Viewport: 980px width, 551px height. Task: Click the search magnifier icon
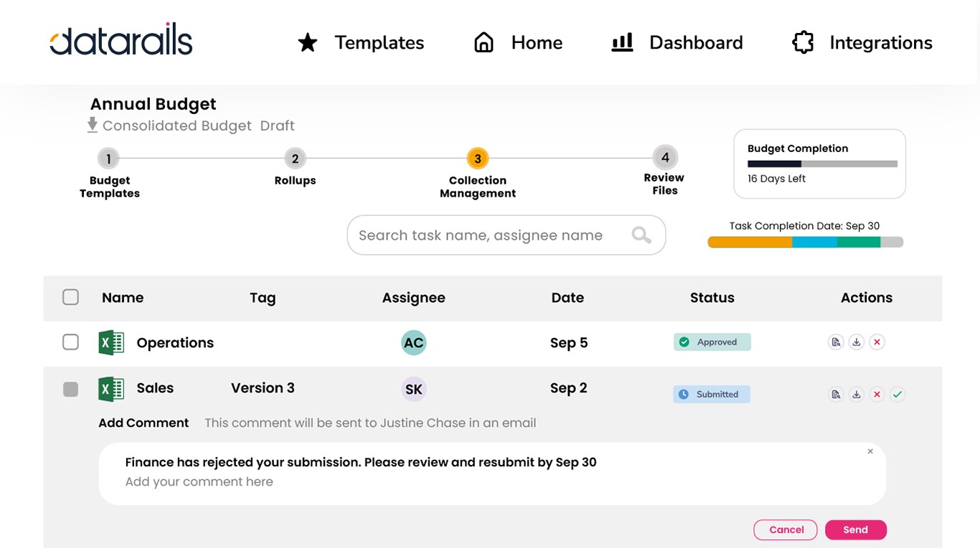[x=641, y=235]
